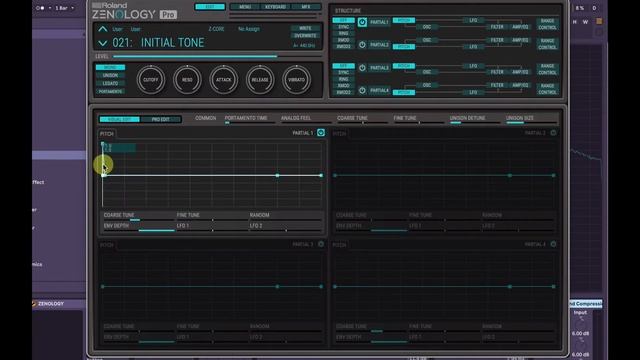This screenshot has width=640, height=360.
Task: Click power icon beside Partial 3 pitch editor
Action: 321,244
